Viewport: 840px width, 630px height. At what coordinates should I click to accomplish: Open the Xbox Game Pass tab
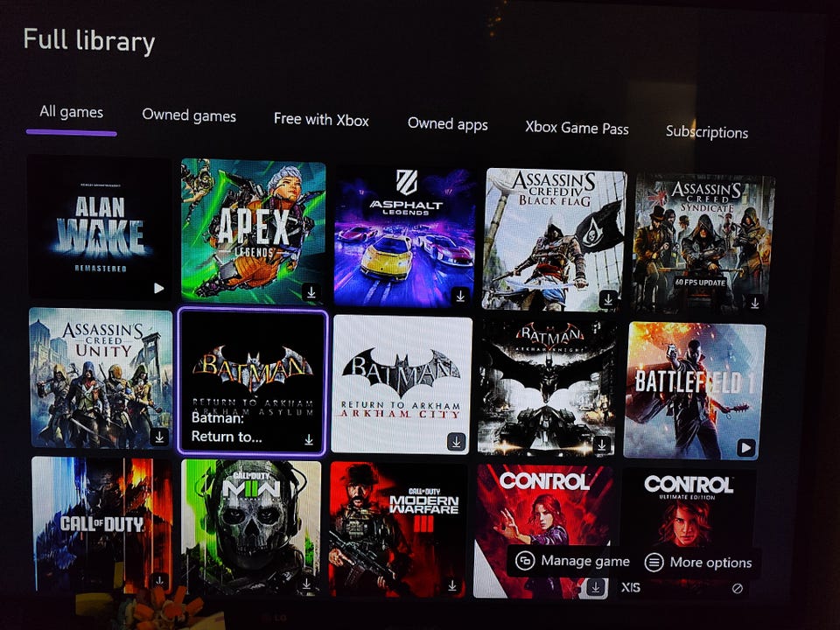(577, 128)
